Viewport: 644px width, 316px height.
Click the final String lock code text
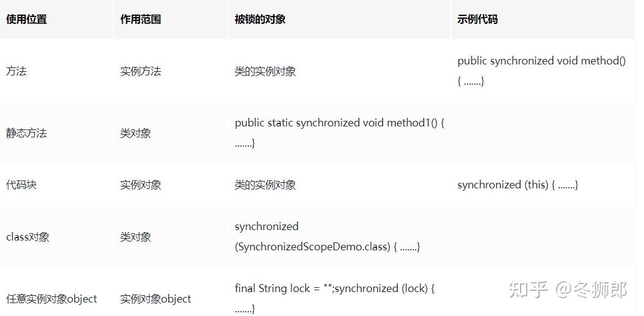coord(335,298)
